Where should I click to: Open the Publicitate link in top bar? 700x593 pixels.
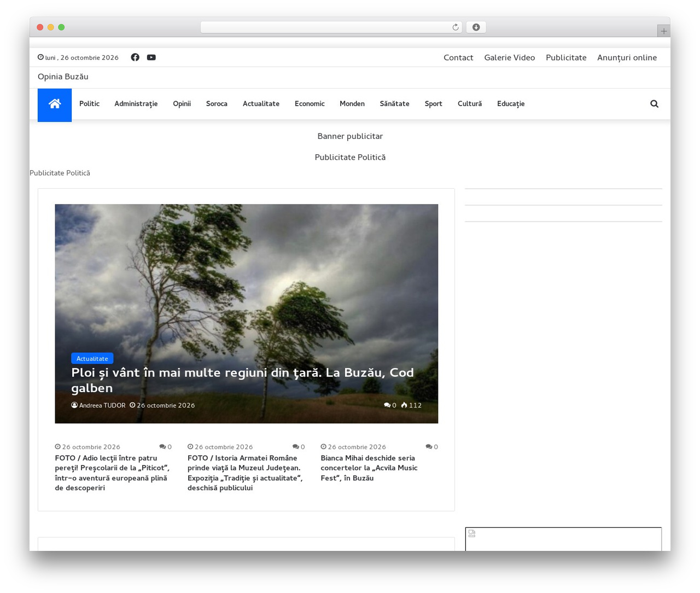click(x=566, y=57)
